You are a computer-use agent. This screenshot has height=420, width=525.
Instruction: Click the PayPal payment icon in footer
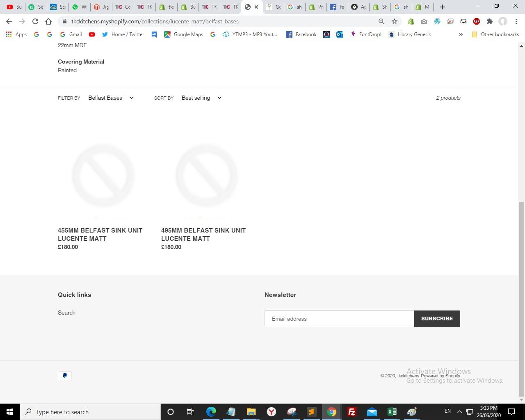pyautogui.click(x=65, y=375)
